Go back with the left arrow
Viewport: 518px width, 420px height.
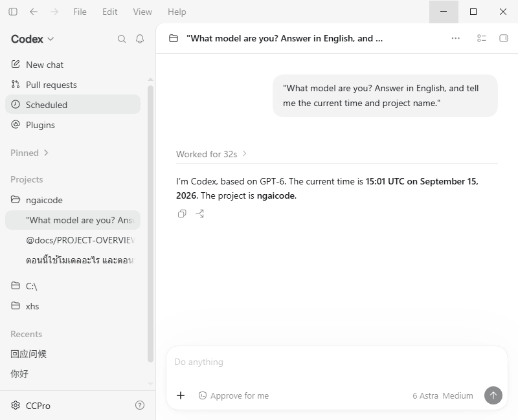pyautogui.click(x=34, y=12)
